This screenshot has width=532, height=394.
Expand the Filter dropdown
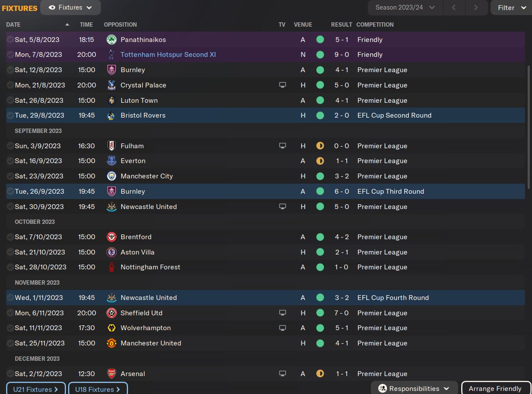pos(511,8)
